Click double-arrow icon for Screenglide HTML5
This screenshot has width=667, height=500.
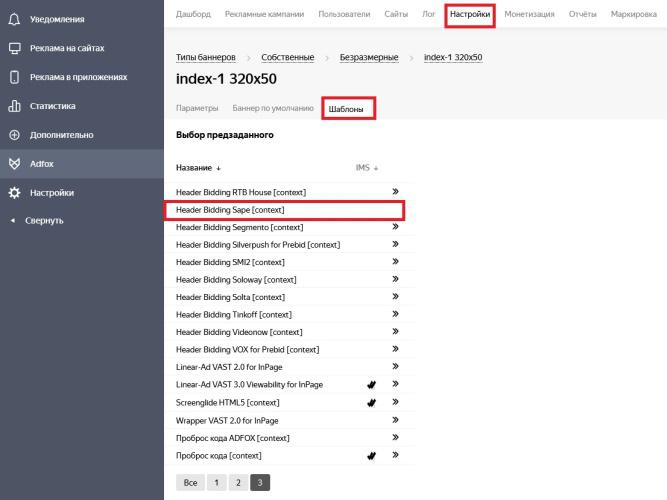tap(395, 402)
